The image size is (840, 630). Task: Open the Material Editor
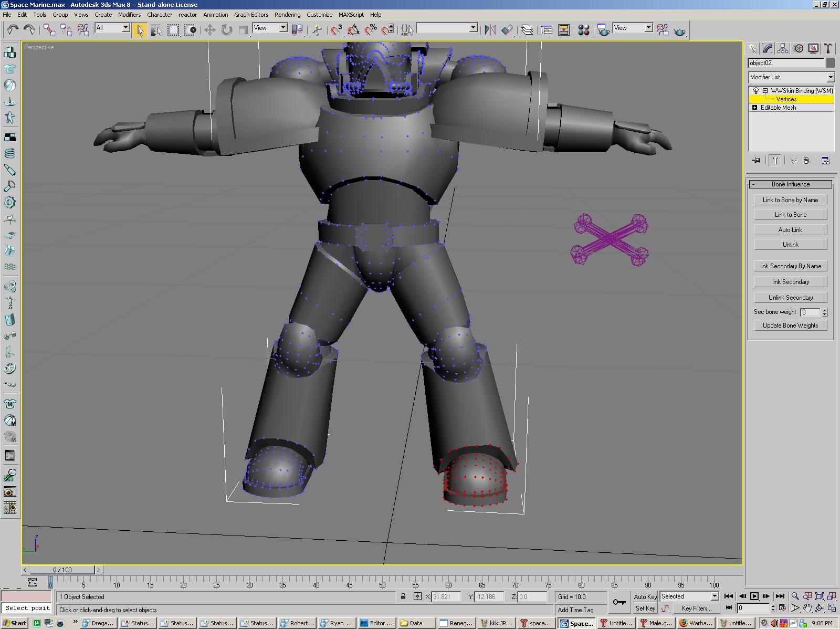pyautogui.click(x=583, y=30)
